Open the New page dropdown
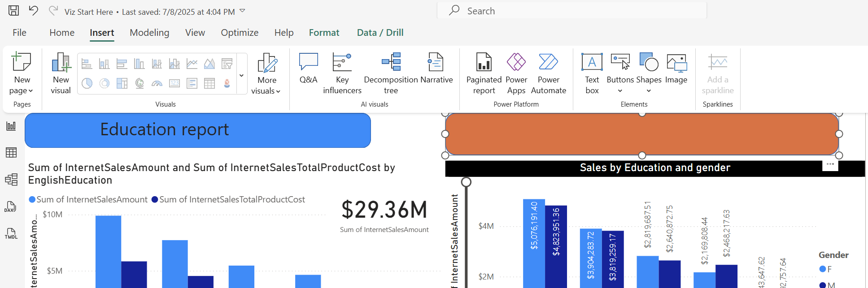The image size is (868, 288). pos(22,90)
